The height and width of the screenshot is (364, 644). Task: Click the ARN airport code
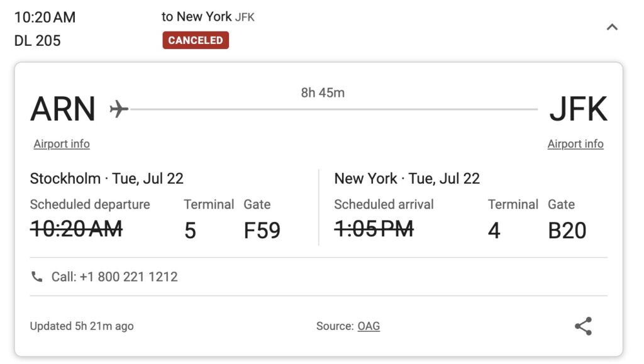click(63, 109)
